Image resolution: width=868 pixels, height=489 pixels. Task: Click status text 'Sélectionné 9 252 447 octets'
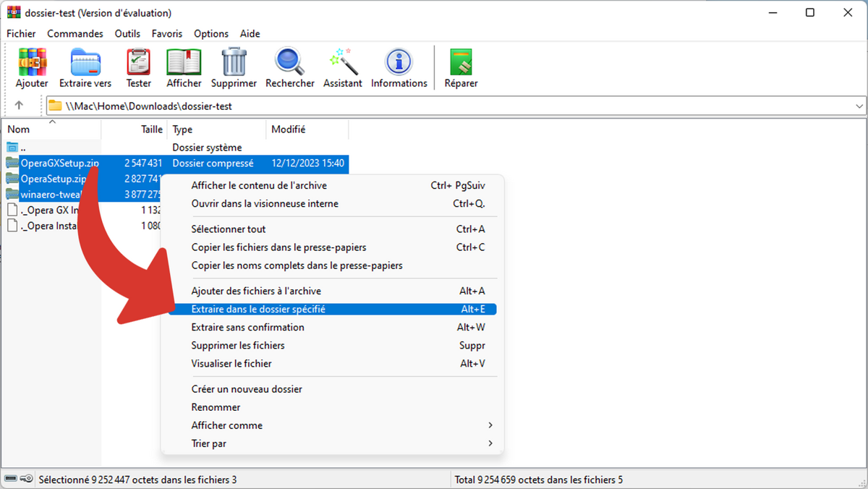[x=137, y=479]
